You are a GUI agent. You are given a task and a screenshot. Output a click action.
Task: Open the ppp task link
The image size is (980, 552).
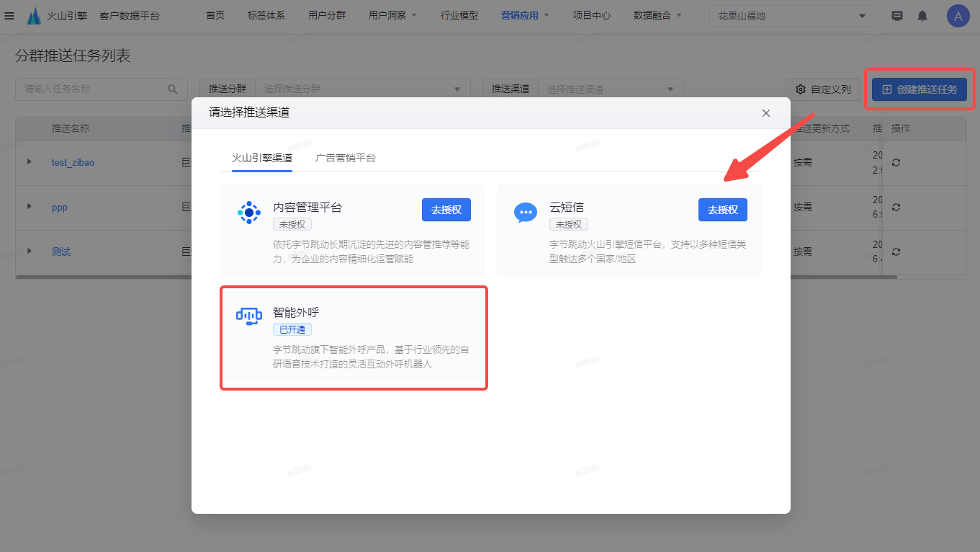coord(60,207)
